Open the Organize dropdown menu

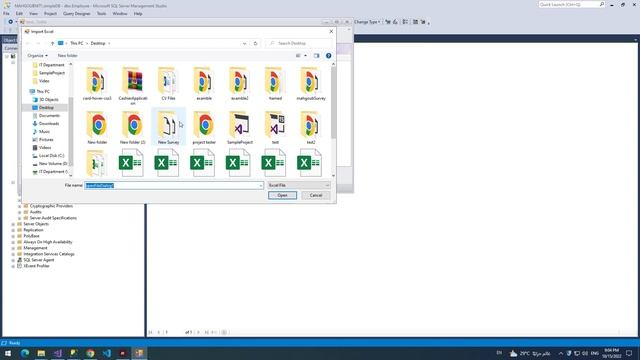point(37,56)
